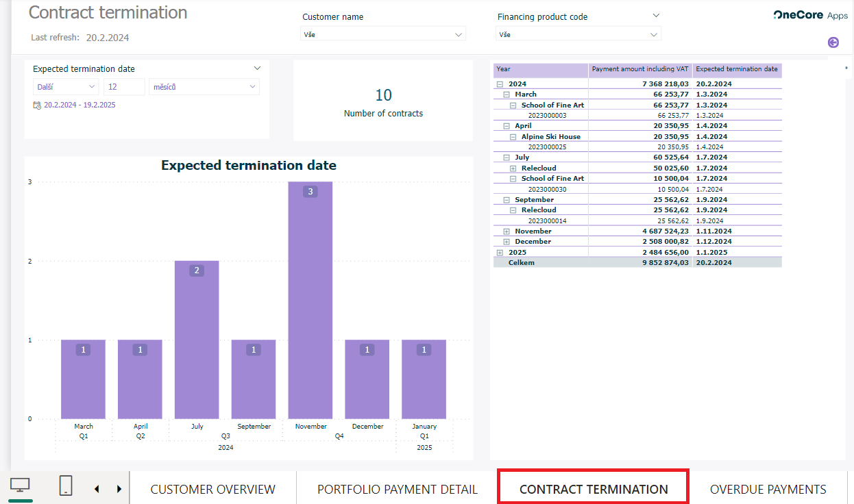The width and height of the screenshot is (854, 504).
Task: Switch to mobile layout view icon
Action: tap(66, 486)
